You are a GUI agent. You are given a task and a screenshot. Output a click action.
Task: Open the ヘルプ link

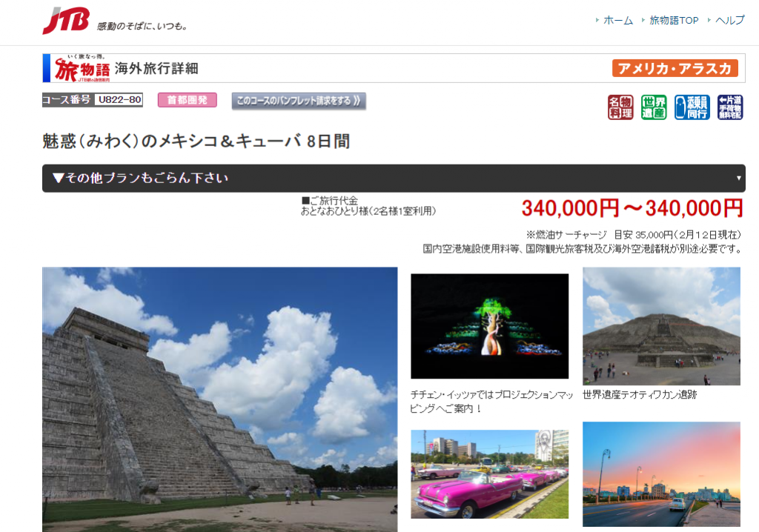coord(729,21)
